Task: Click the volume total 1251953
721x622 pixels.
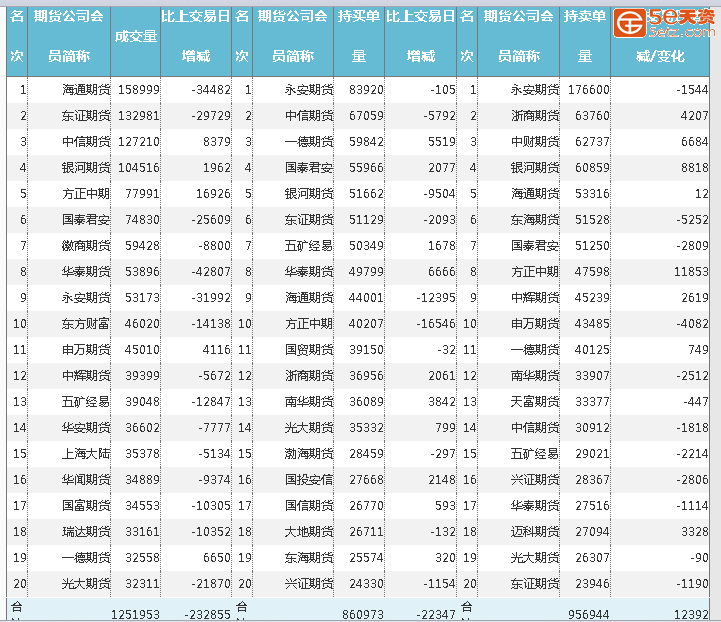Action: coord(135,614)
